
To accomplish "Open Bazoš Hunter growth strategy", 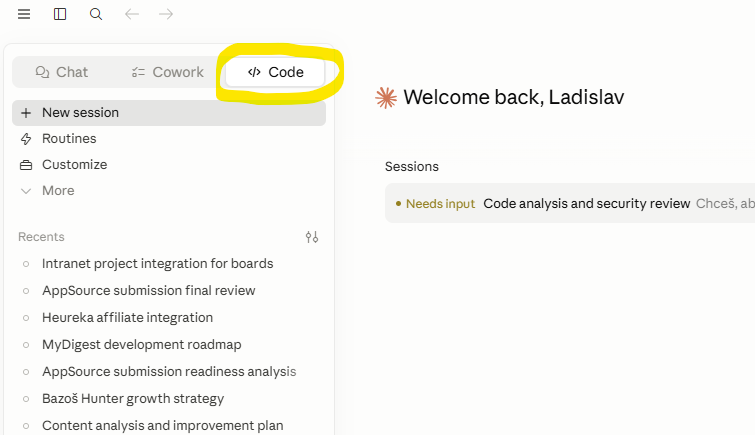I will 133,398.
